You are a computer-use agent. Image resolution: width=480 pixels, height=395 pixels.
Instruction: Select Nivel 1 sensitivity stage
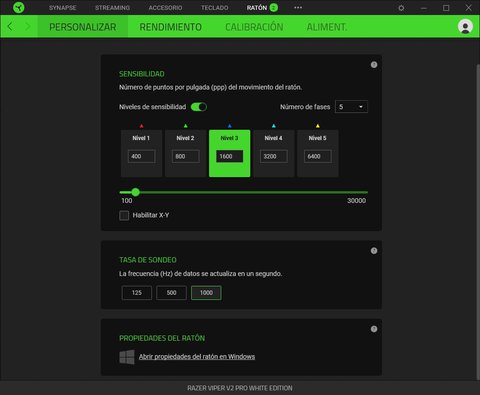click(x=141, y=153)
